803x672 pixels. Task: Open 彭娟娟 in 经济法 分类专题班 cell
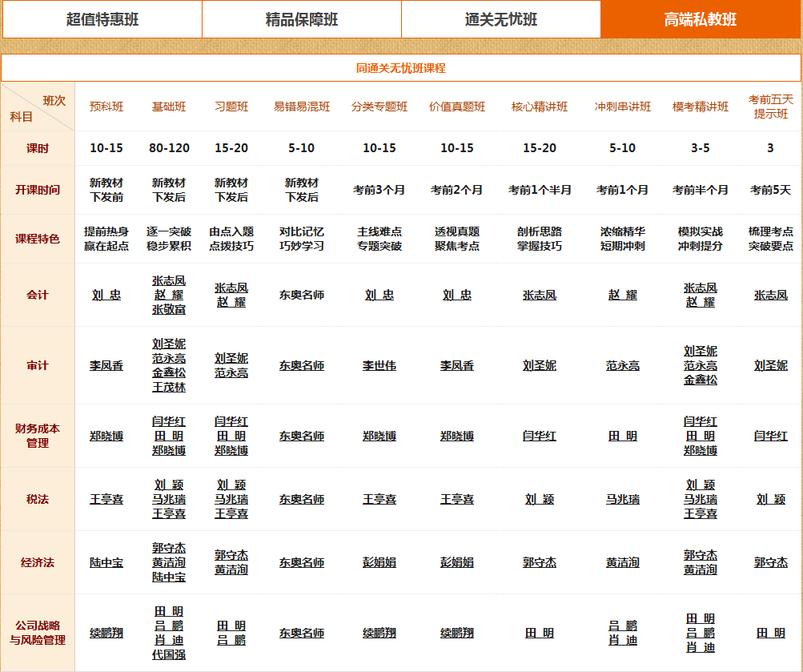coord(379,562)
